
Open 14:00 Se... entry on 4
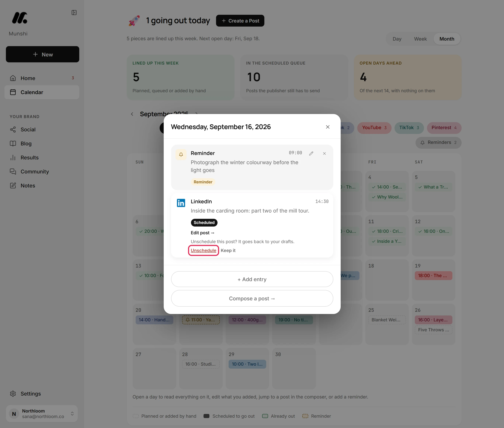(387, 187)
